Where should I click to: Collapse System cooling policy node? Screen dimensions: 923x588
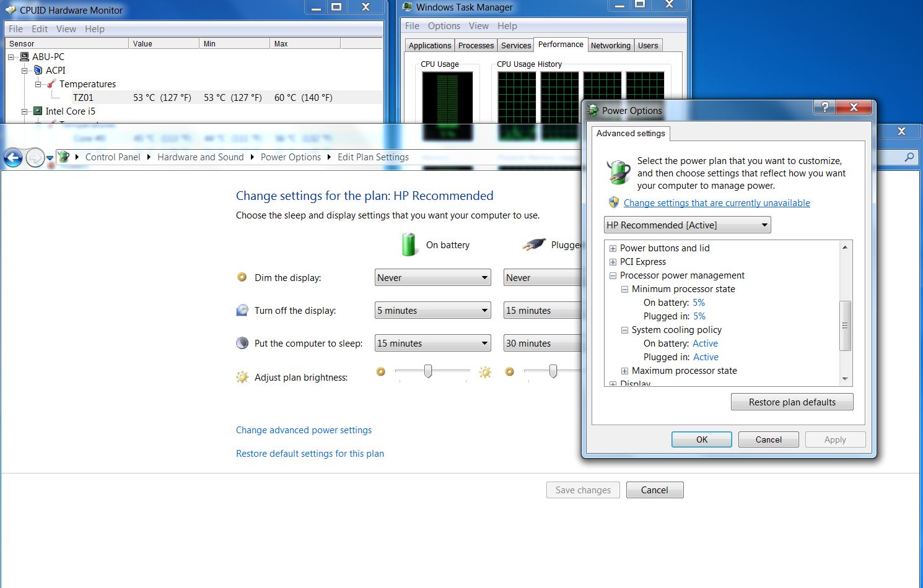624,330
